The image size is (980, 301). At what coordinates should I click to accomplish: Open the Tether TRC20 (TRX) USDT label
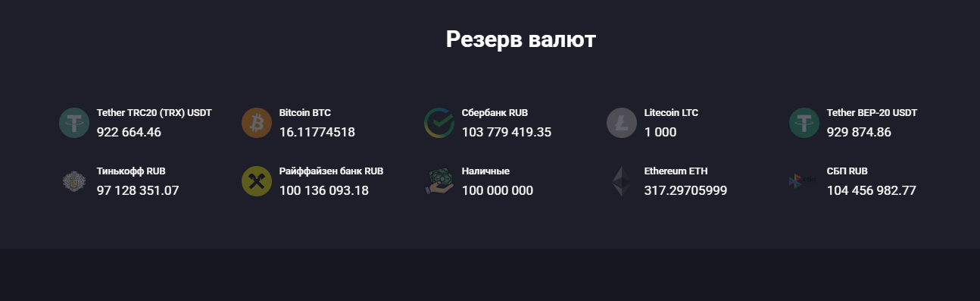[x=154, y=113]
